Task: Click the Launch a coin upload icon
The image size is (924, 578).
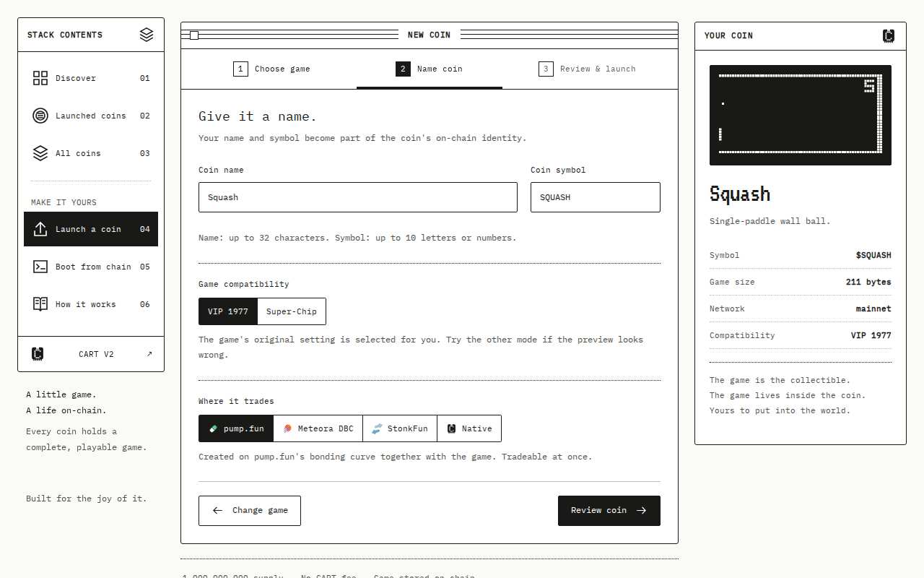Action: [40, 229]
